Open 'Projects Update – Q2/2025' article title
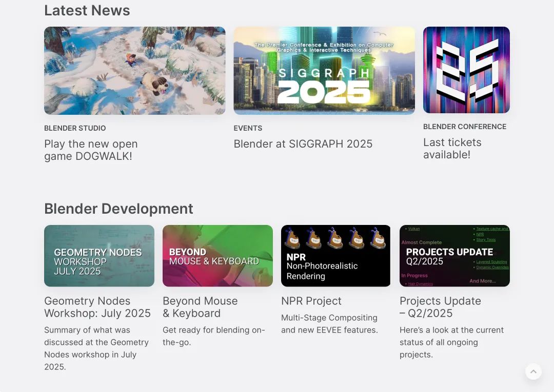This screenshot has height=392, width=554. 440,307
